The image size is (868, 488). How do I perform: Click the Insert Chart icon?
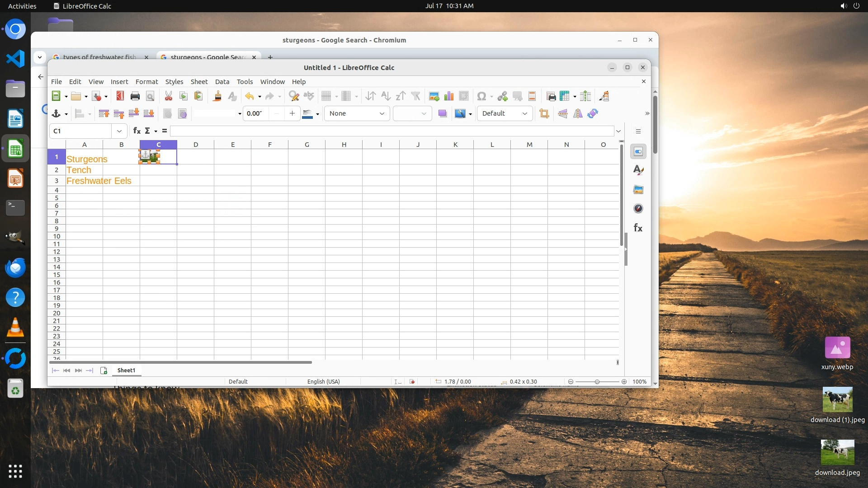tap(449, 96)
